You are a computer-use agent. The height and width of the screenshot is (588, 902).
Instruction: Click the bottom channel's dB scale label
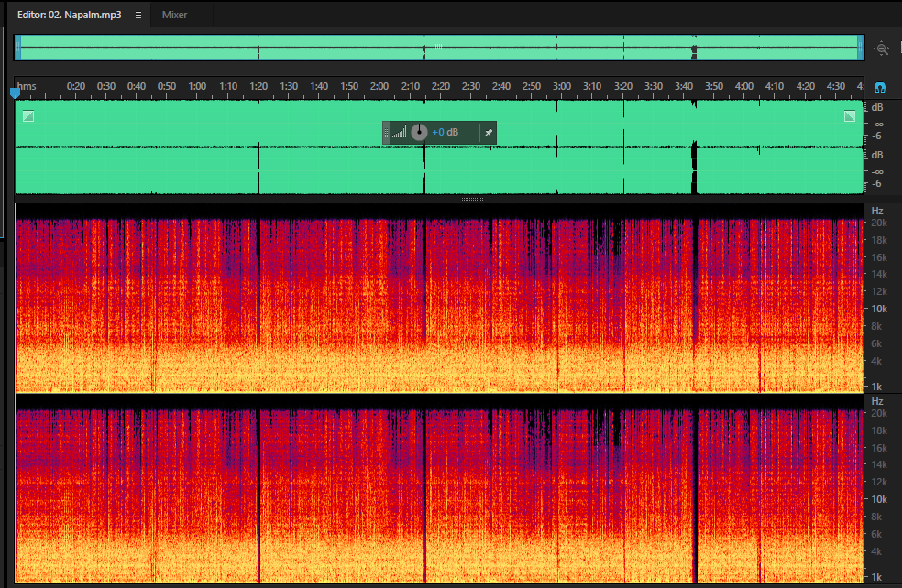click(x=877, y=155)
